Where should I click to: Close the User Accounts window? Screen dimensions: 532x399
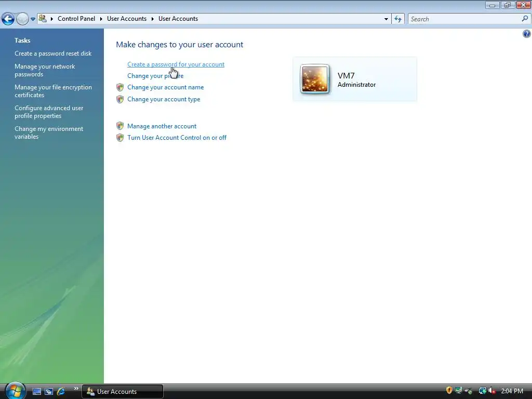pyautogui.click(x=524, y=5)
